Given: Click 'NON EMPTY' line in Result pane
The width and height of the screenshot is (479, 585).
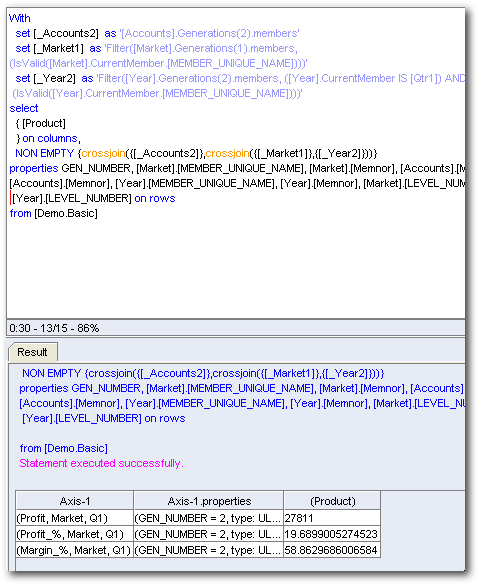Looking at the screenshot, I should (203, 373).
